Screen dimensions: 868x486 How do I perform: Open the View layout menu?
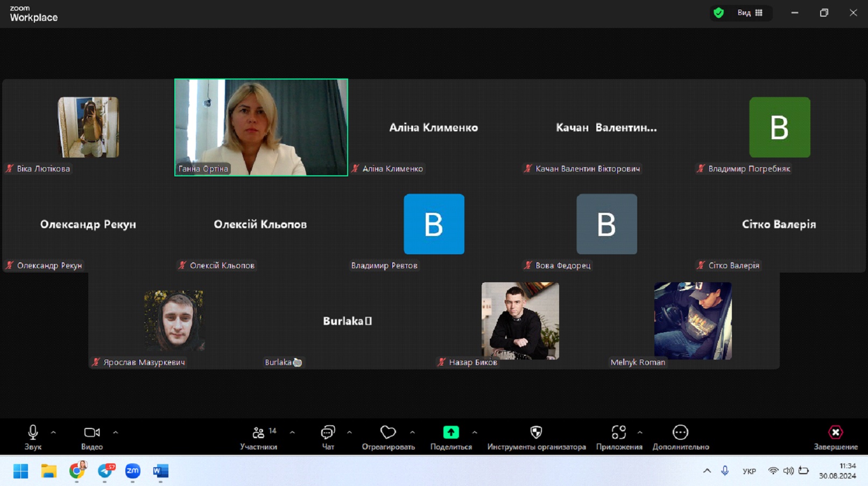750,13
